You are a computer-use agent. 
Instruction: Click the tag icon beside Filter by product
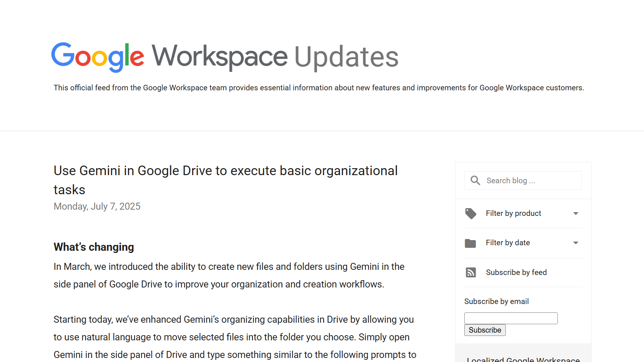[471, 213]
